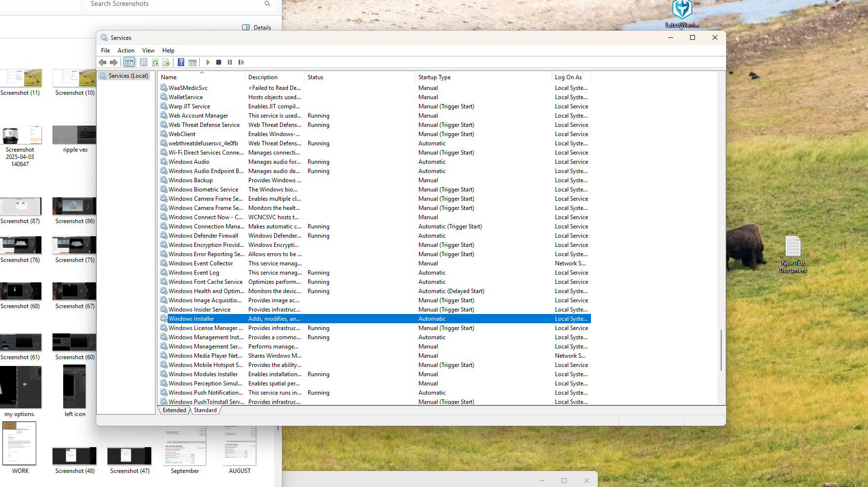868x487 pixels.
Task: Click the Running status of Windows Connection Manager
Action: [x=318, y=226]
